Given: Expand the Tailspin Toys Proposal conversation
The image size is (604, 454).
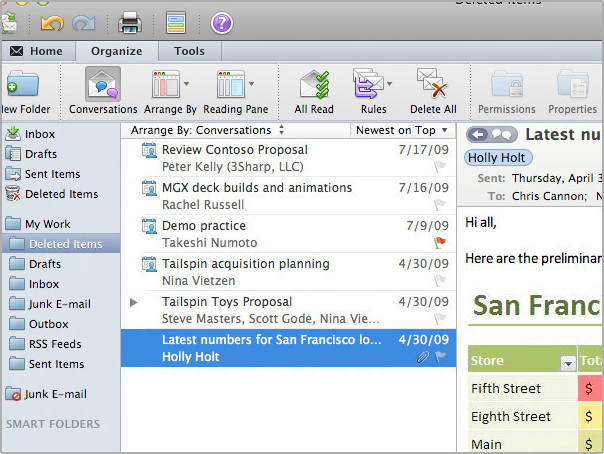Looking at the screenshot, I should tap(134, 302).
